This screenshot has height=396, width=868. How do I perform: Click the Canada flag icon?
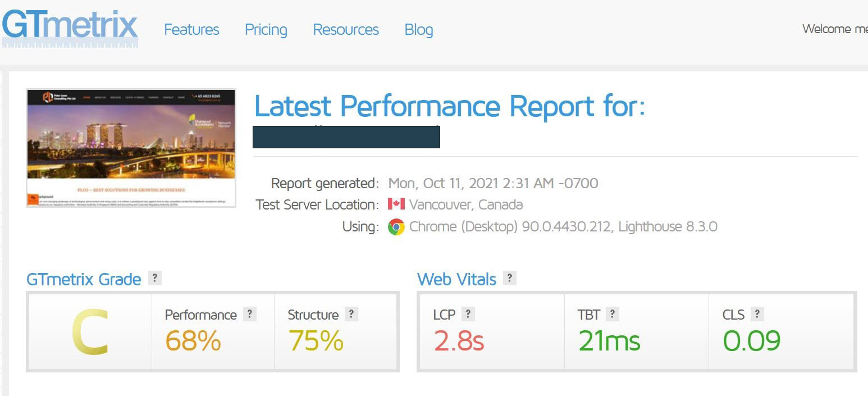pos(396,204)
